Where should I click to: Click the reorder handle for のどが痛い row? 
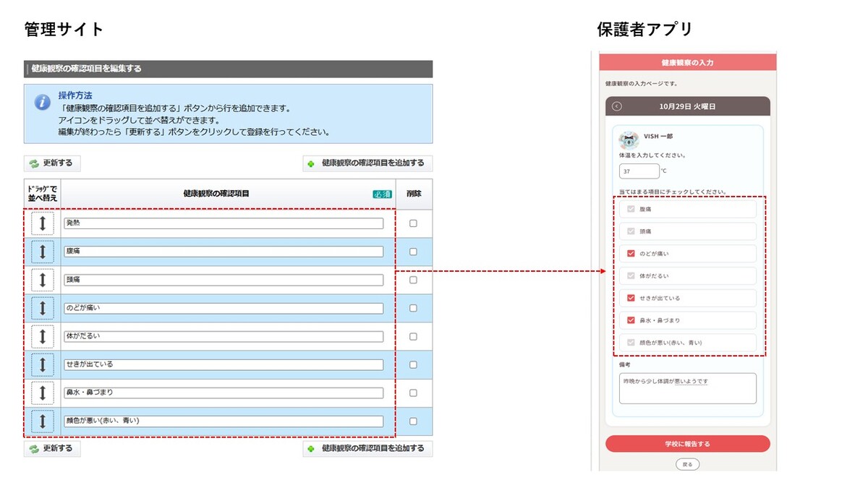tap(43, 308)
